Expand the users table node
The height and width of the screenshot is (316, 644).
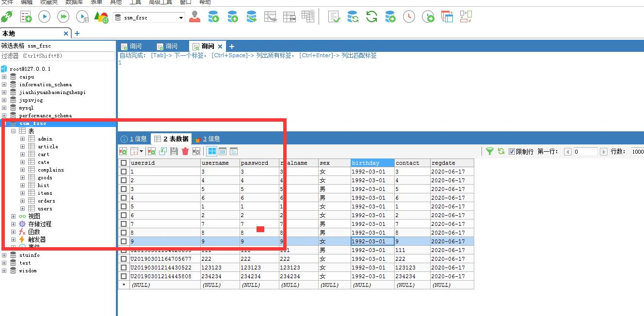point(23,208)
